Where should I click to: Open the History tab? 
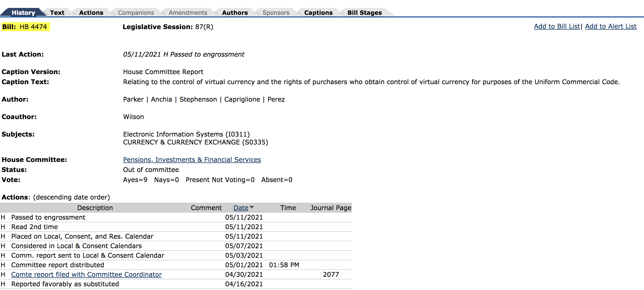point(23,13)
